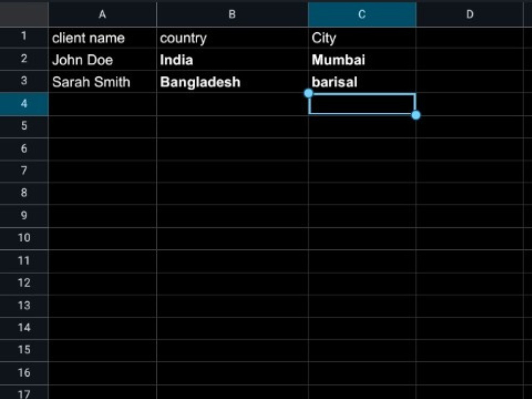Image resolution: width=532 pixels, height=399 pixels.
Task: Select row 8 header
Action: [24, 193]
